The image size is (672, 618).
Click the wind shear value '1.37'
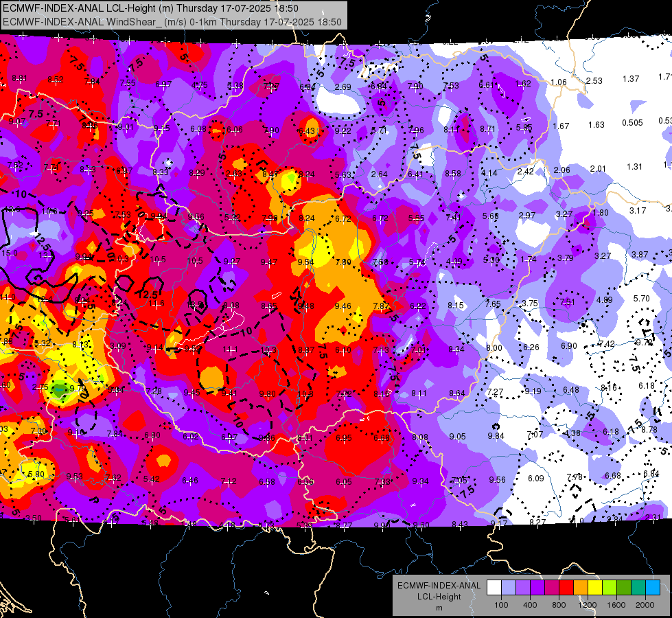[631, 79]
